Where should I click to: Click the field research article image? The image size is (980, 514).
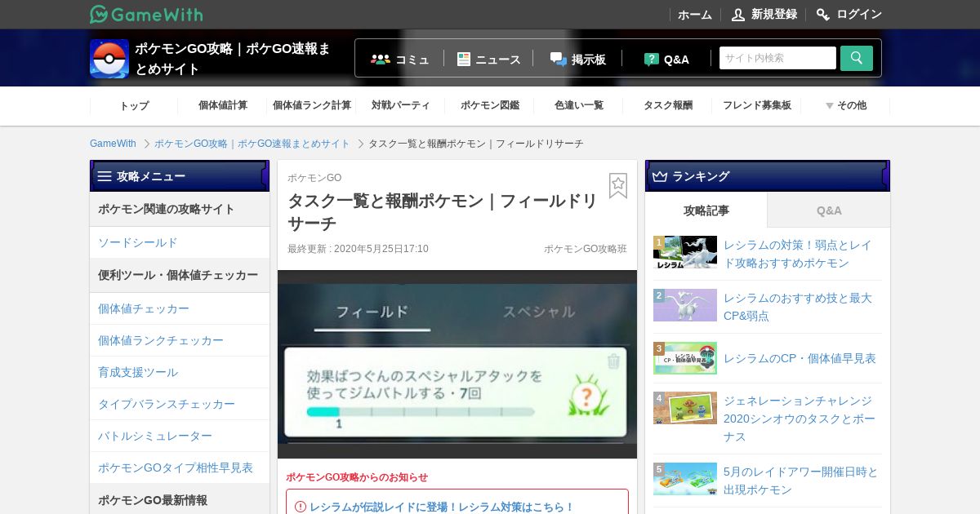(457, 364)
